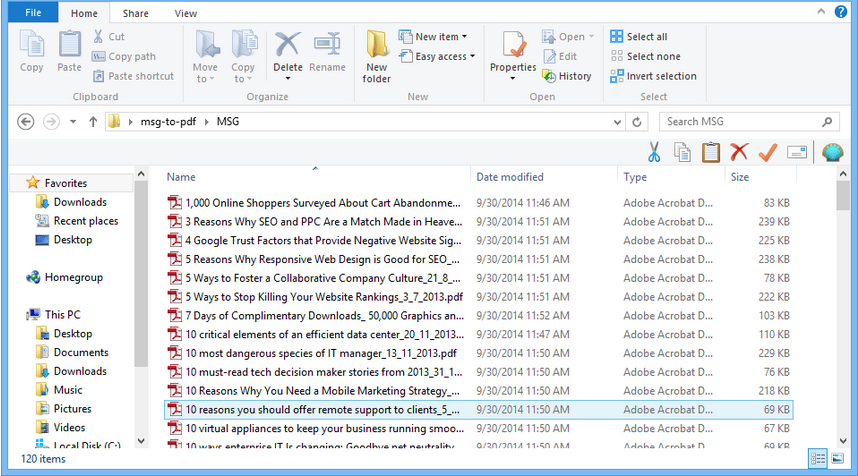Open the File menu tab
This screenshot has width=858, height=476.
(x=33, y=13)
